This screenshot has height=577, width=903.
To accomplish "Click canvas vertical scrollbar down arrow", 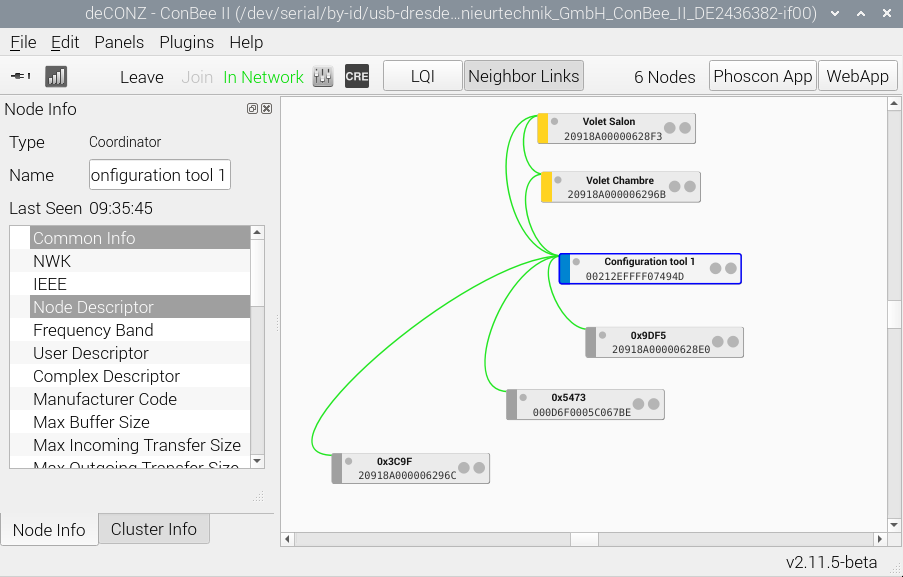I will tap(894, 525).
